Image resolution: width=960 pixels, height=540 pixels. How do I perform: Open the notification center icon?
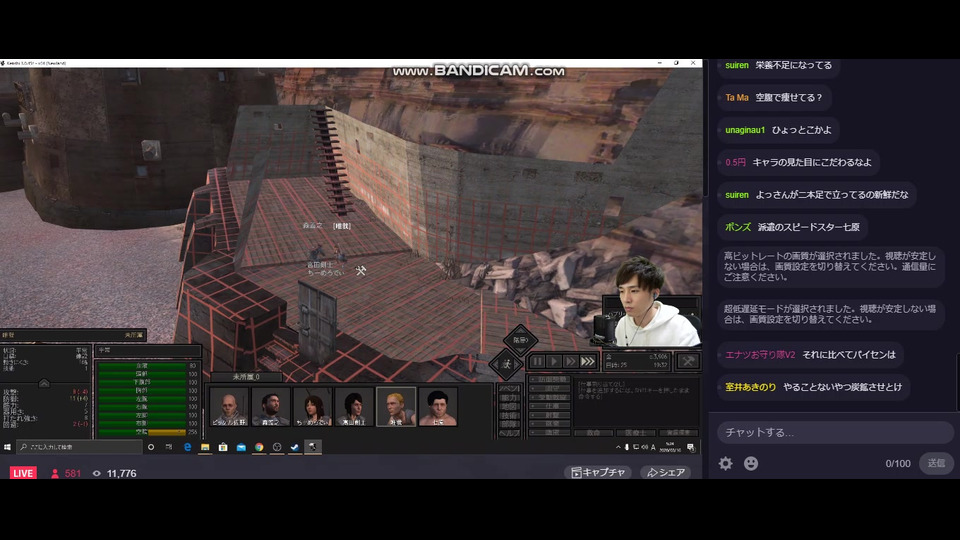coord(691,448)
